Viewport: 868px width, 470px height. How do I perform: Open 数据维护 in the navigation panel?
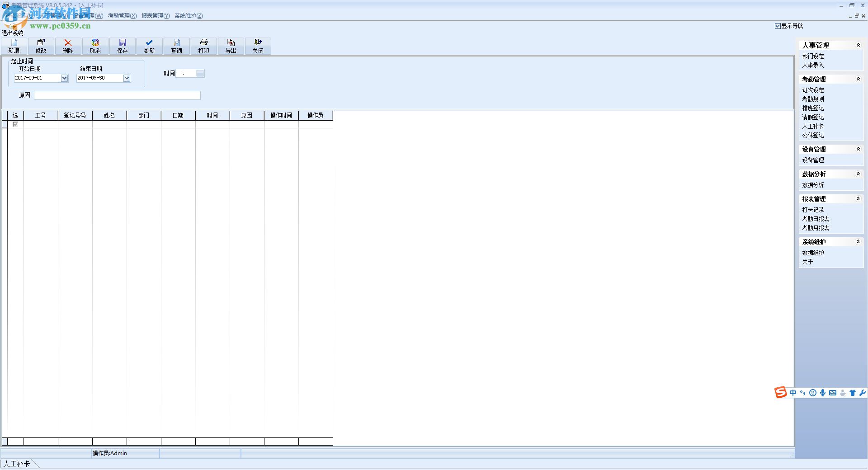[x=813, y=253]
